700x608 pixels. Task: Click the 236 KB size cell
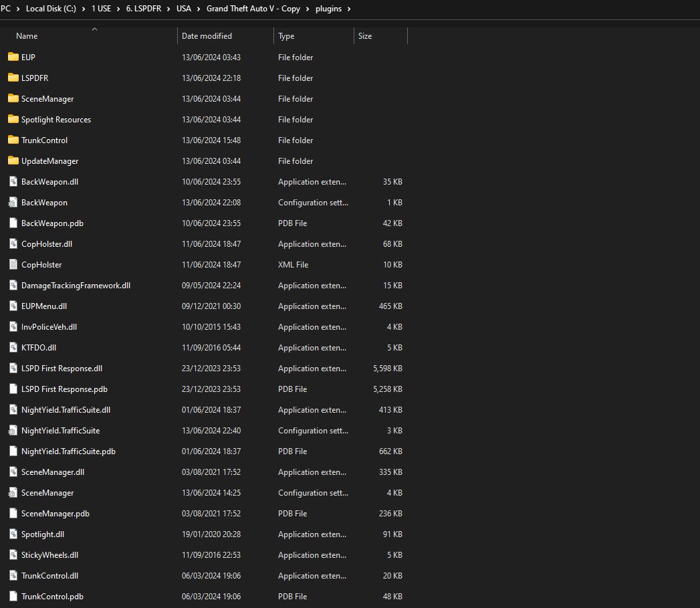click(390, 514)
